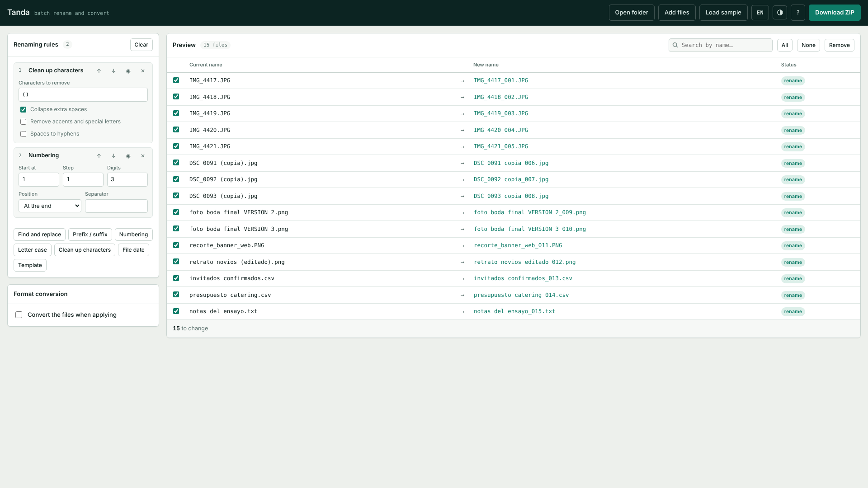The height and width of the screenshot is (488, 868).
Task: Uncheck the DSC_0091 (copia).jpg file
Action: click(x=176, y=163)
